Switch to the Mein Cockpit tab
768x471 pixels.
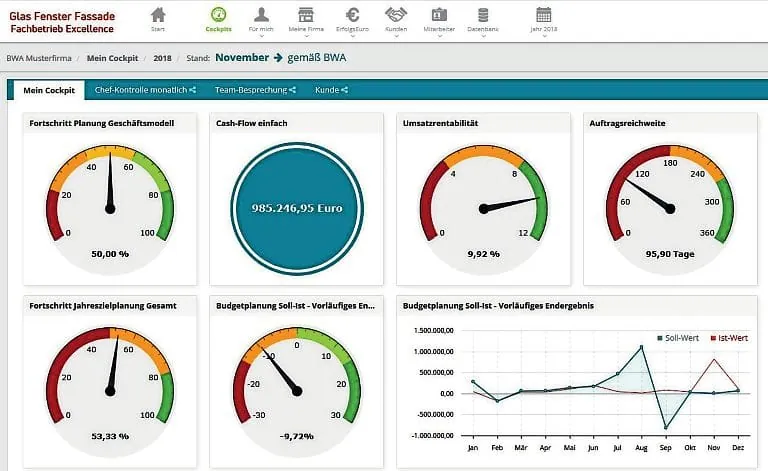point(47,90)
